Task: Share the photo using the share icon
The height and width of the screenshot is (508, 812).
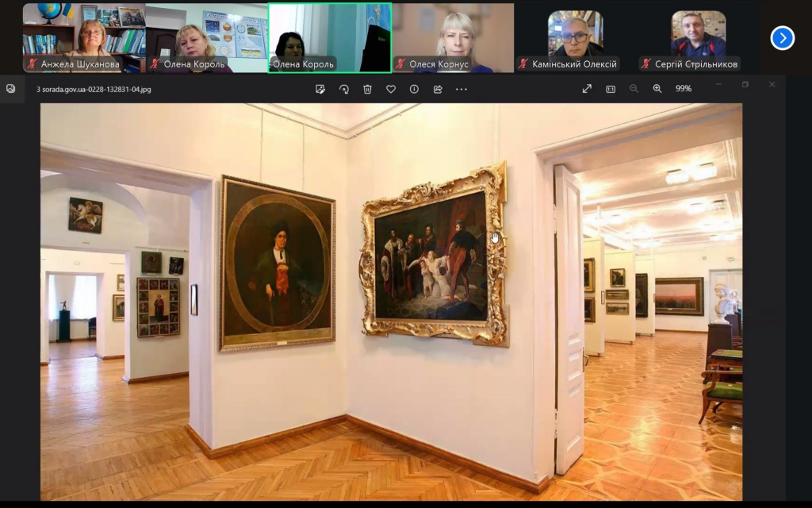Action: click(x=438, y=89)
